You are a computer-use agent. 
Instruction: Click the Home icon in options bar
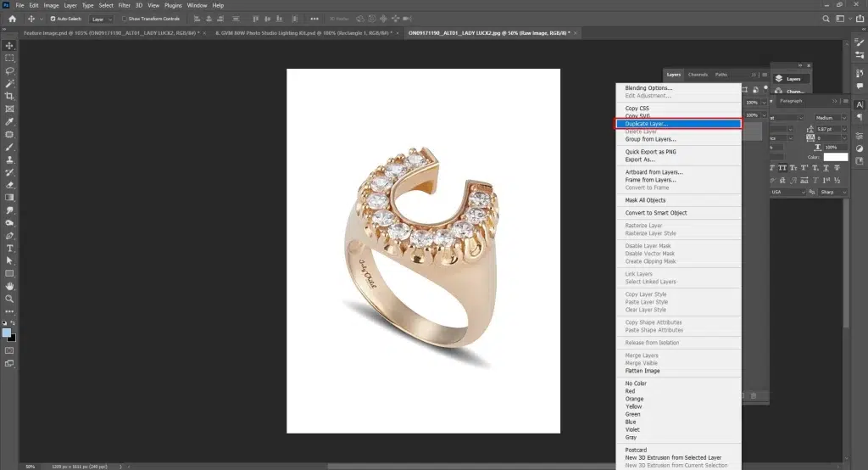[x=13, y=18]
